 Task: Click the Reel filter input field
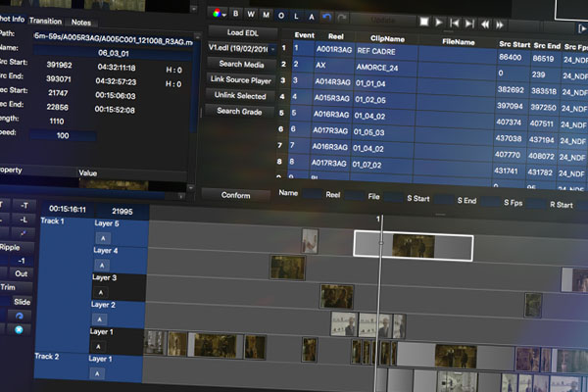354,196
